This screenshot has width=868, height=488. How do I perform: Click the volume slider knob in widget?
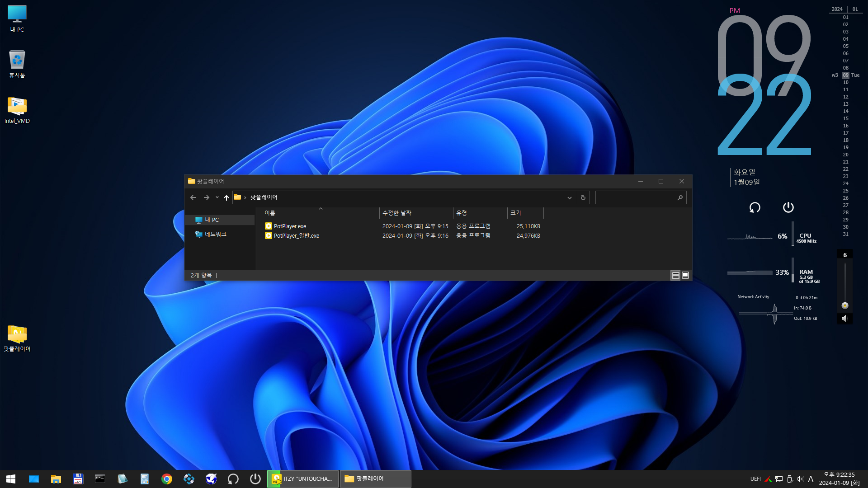844,305
